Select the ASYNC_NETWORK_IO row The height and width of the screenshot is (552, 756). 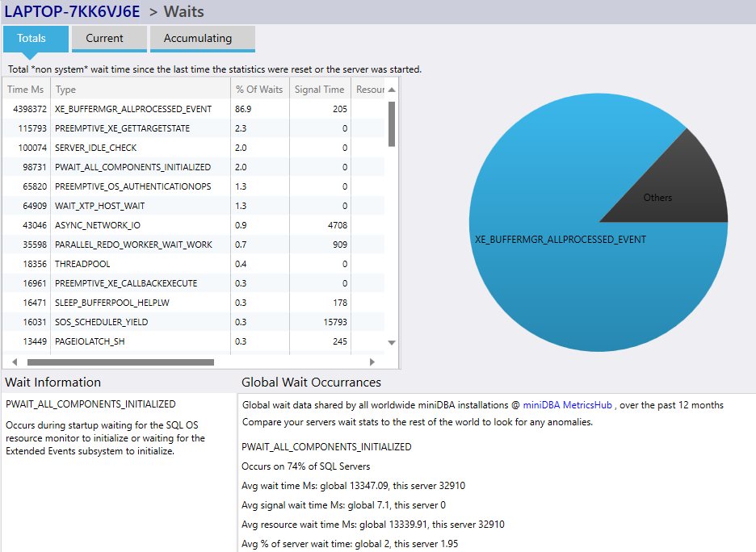click(194, 225)
